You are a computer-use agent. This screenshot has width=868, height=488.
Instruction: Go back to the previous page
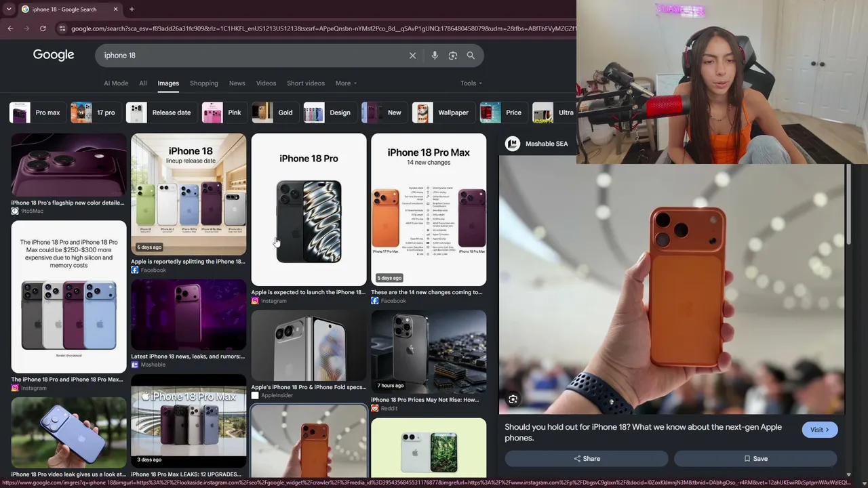pos(10,28)
